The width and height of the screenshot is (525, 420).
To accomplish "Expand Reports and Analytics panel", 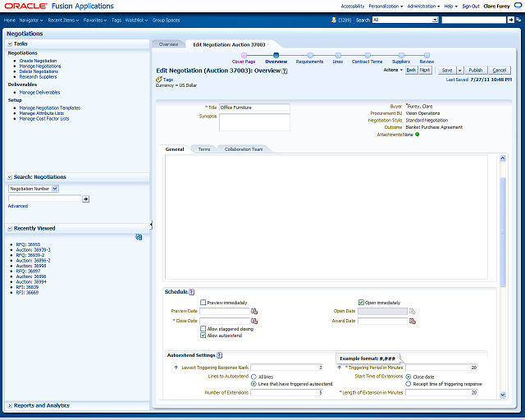I will coord(10,405).
